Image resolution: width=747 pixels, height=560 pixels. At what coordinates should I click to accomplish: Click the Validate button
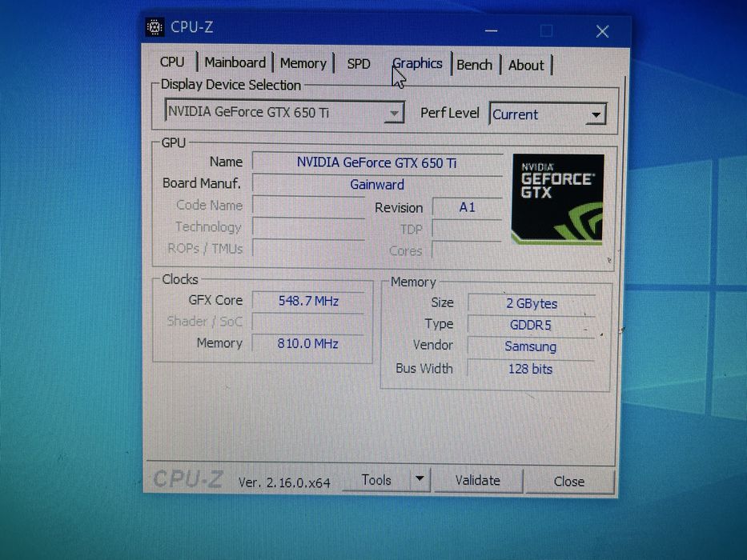click(x=478, y=481)
